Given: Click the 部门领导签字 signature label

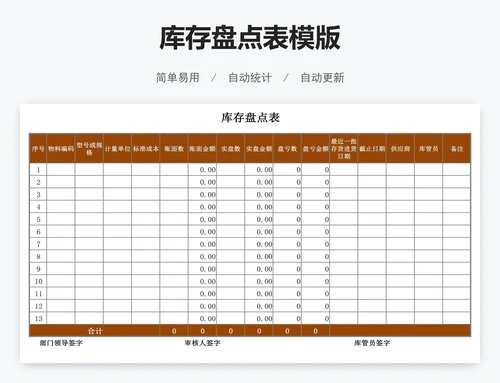Looking at the screenshot, I should tap(61, 343).
